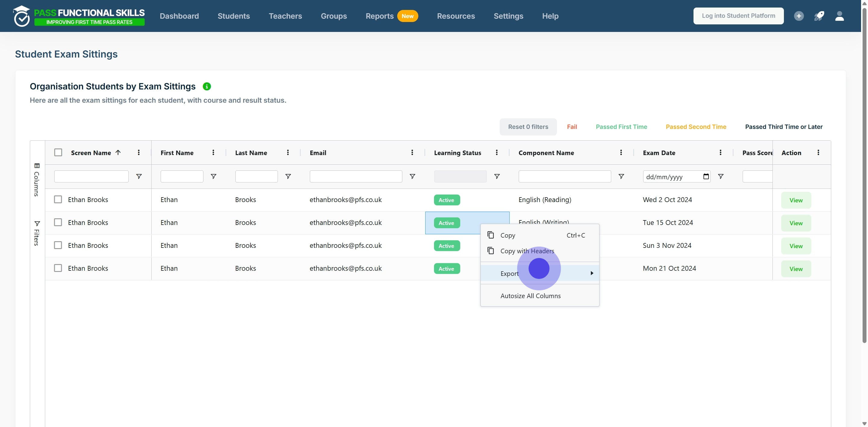868x427 pixels.
Task: Click the green info icon beside heading
Action: coord(206,86)
